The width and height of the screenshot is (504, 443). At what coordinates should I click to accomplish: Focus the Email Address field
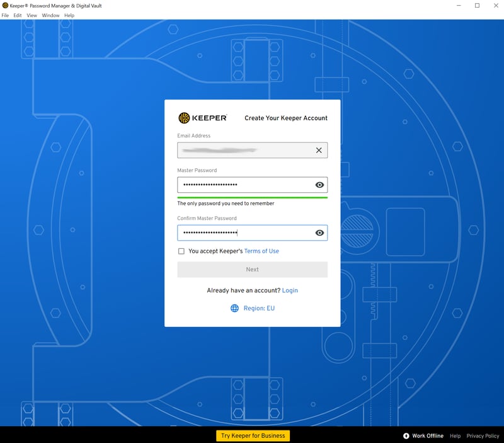(253, 150)
